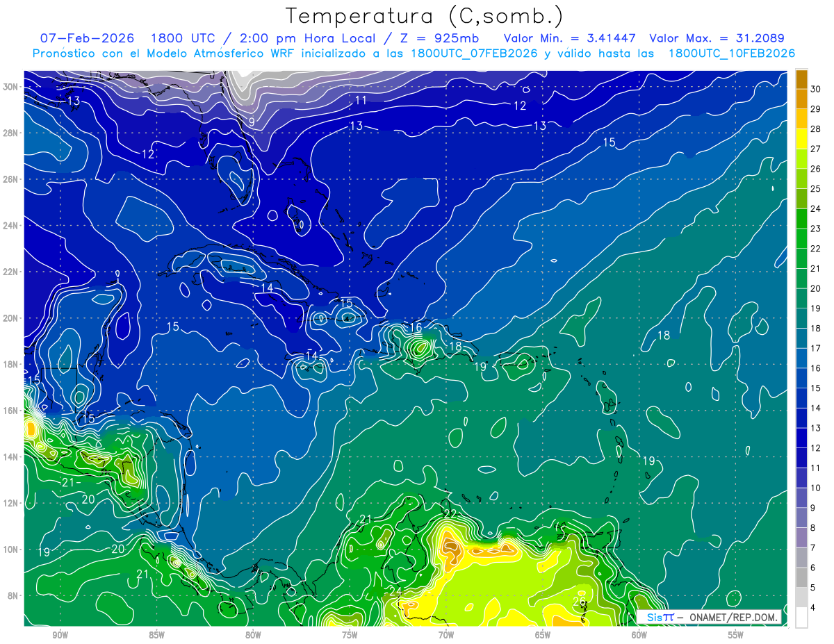Click the latitude axis label "12N"
This screenshot has width=834, height=644.
pyautogui.click(x=12, y=503)
